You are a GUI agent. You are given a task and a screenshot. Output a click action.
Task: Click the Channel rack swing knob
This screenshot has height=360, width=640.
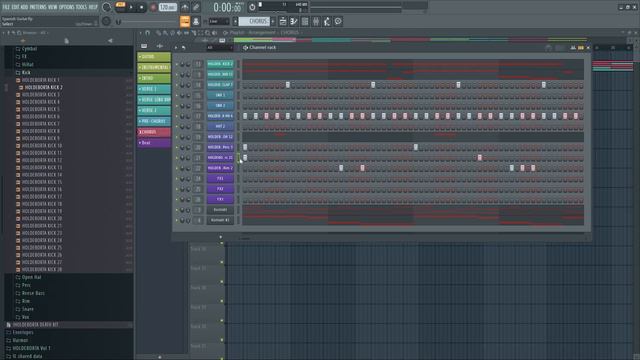tap(548, 48)
